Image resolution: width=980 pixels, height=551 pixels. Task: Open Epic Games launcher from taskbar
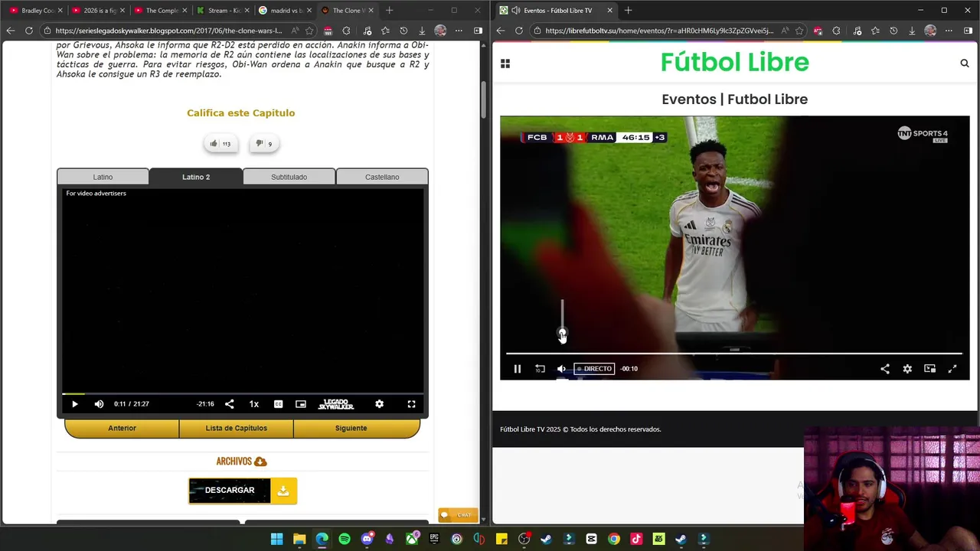(434, 540)
